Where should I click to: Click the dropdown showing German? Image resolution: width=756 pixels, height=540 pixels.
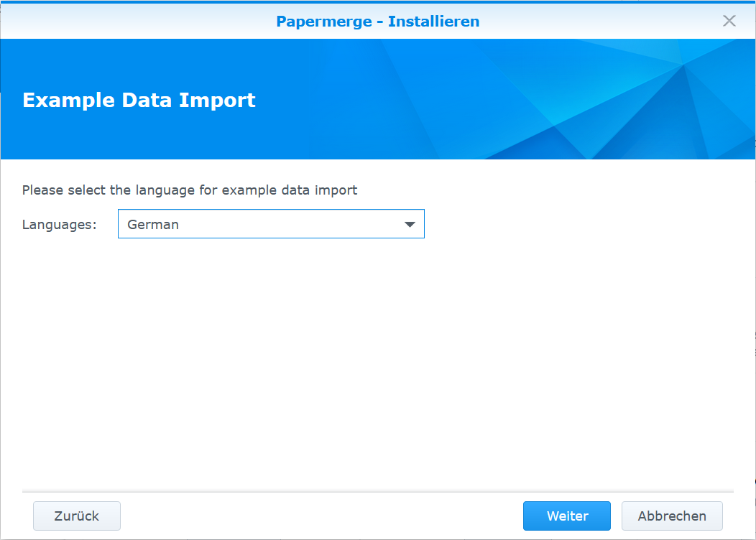point(271,223)
